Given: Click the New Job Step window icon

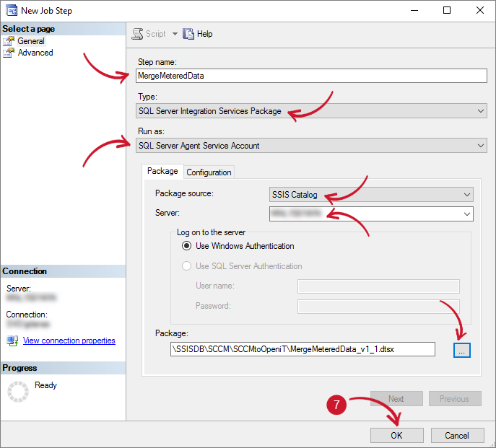Looking at the screenshot, I should click(12, 11).
